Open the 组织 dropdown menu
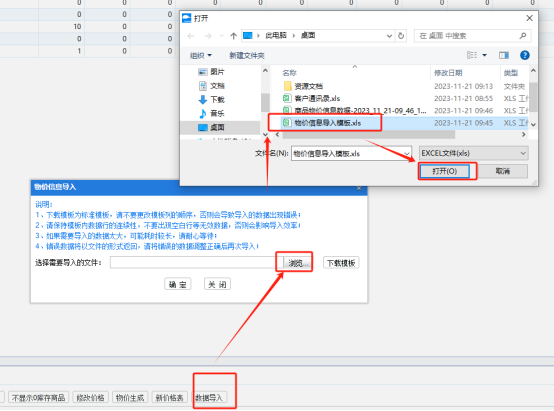This screenshot has height=411, width=554. point(201,55)
